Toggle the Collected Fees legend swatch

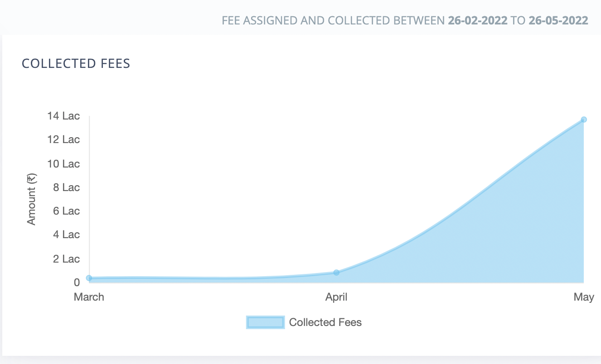[x=266, y=322]
